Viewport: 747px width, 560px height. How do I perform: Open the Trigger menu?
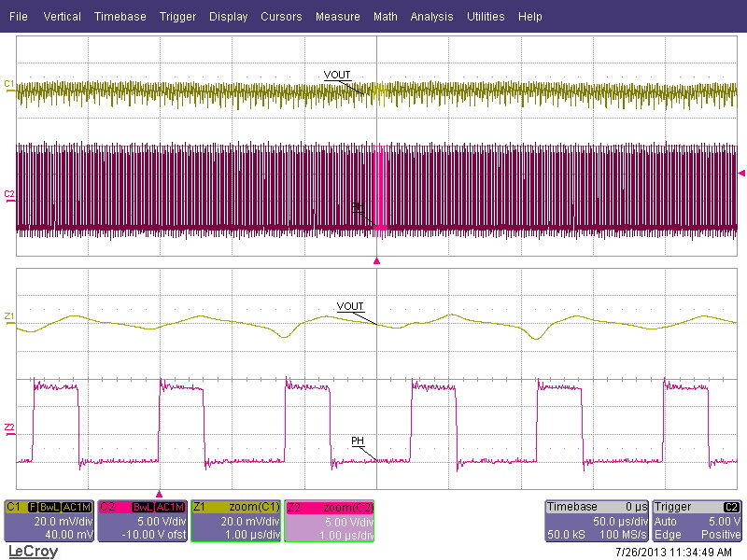[177, 17]
